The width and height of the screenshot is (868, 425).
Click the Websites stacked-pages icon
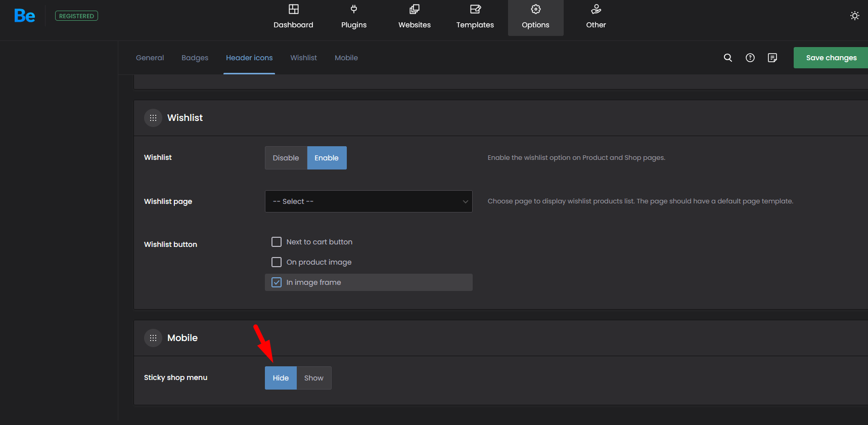click(415, 9)
